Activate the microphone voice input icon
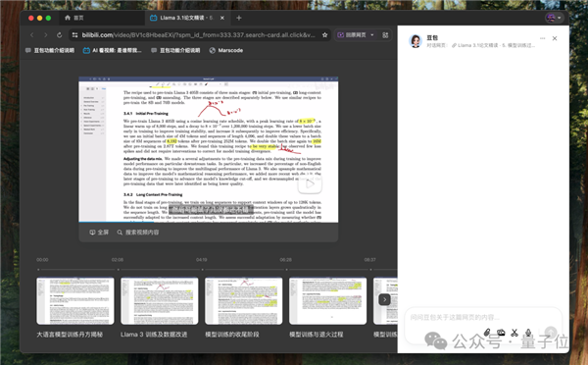The height and width of the screenshot is (365, 588). click(x=528, y=333)
